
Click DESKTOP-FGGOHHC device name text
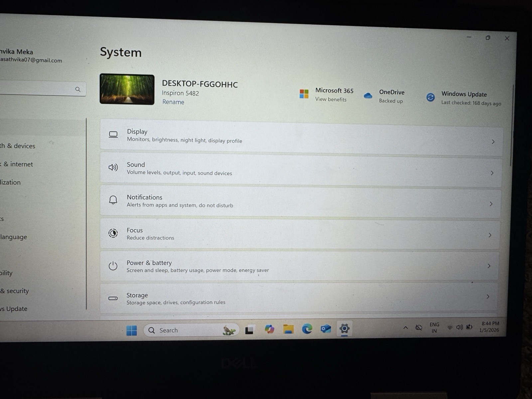[200, 84]
